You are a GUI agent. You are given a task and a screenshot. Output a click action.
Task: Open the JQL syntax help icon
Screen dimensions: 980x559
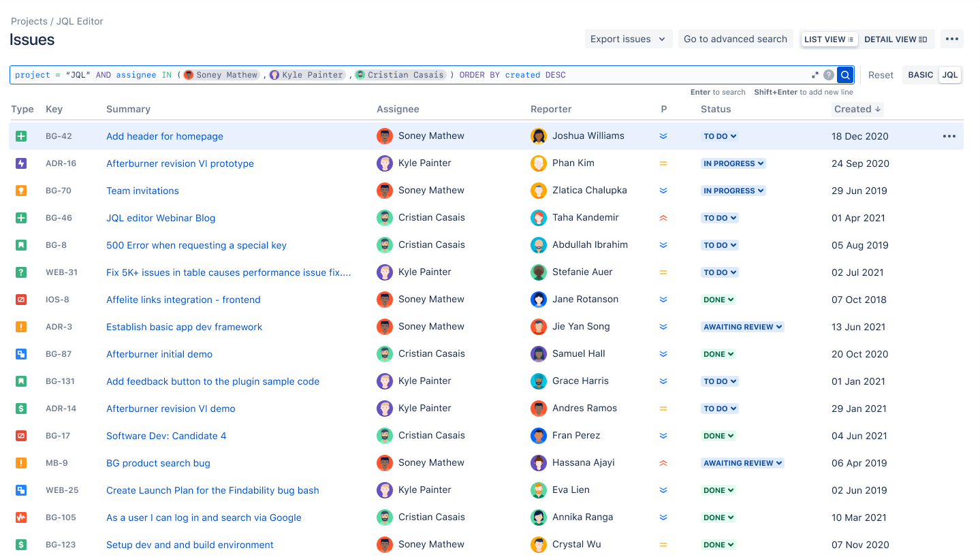[x=829, y=75]
